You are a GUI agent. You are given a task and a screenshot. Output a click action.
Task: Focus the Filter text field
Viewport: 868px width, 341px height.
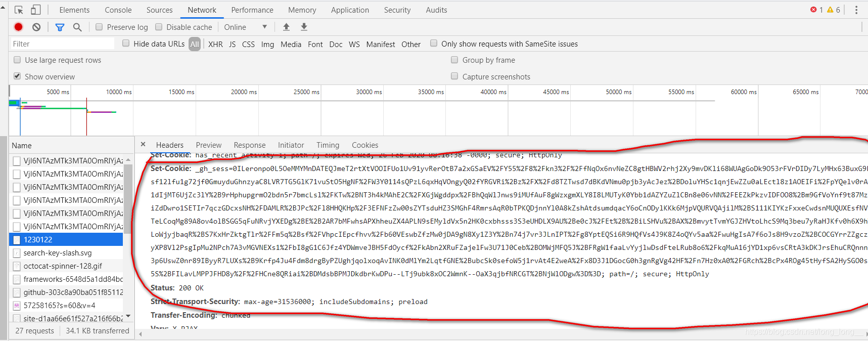tap(62, 44)
